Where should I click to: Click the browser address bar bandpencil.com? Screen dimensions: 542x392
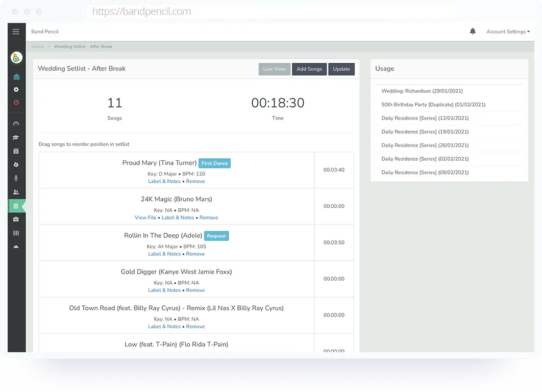(270, 11)
